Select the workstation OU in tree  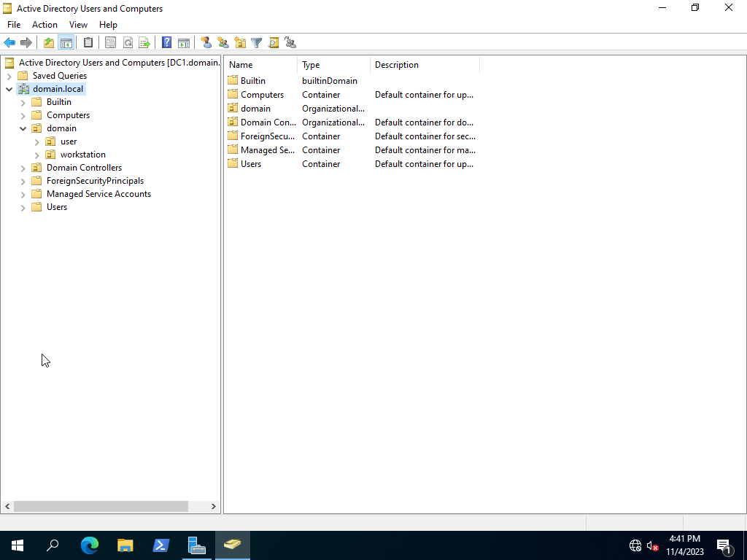[x=83, y=155]
